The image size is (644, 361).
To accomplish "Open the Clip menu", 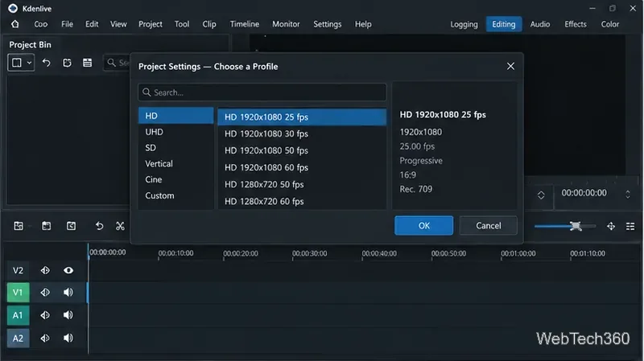I will point(209,24).
